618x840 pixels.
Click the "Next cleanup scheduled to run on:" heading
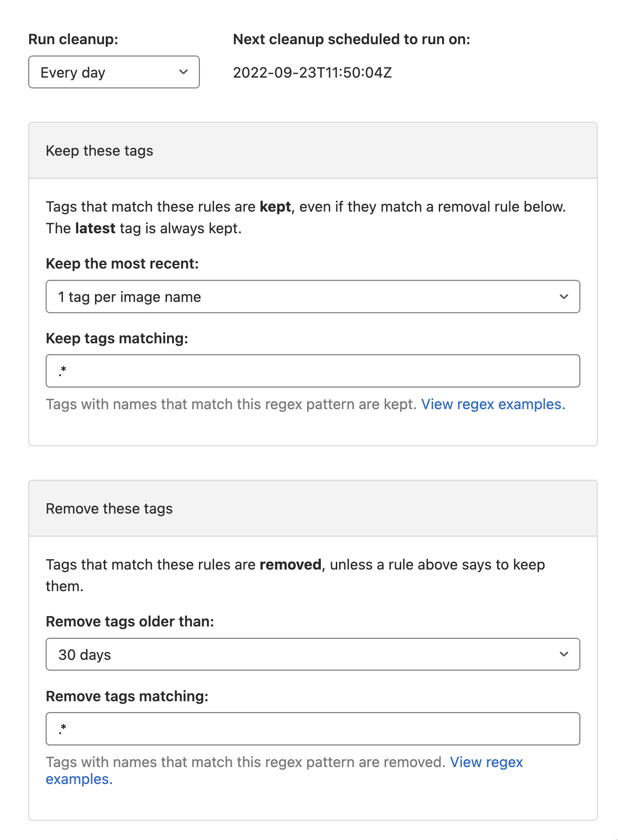(x=351, y=40)
